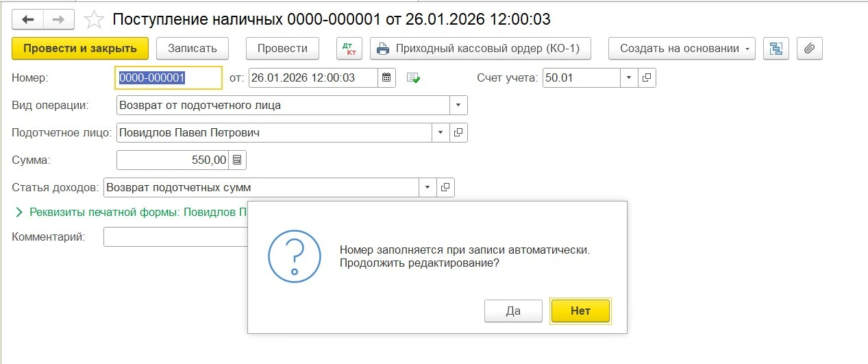Open Повидлов Павел Петрович record form
The width and height of the screenshot is (868, 364).
coord(458,132)
